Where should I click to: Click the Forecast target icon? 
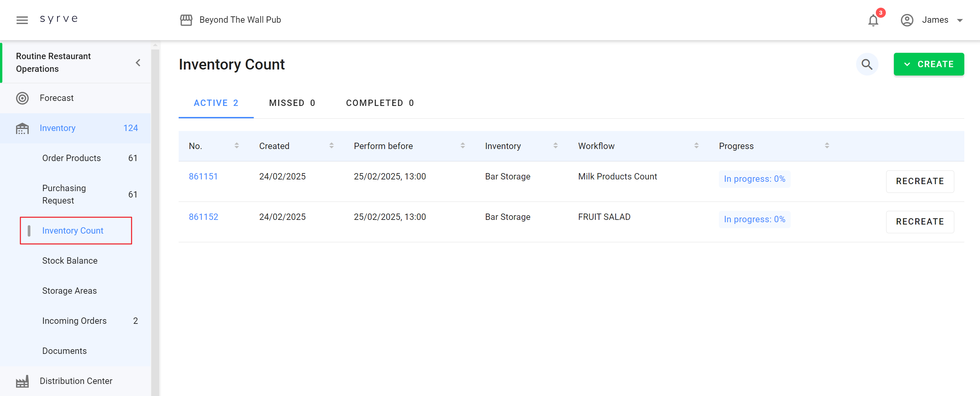pos(22,98)
